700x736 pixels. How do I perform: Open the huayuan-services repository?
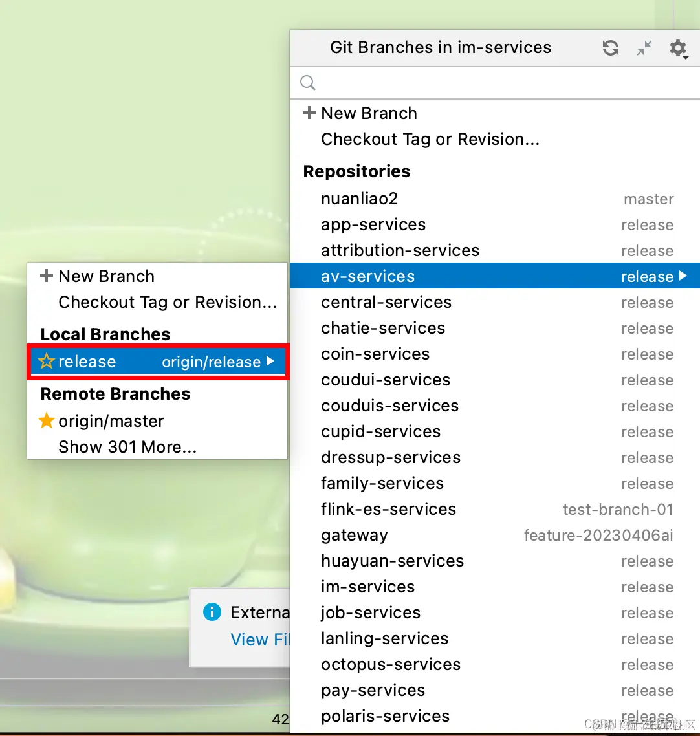(x=495, y=561)
